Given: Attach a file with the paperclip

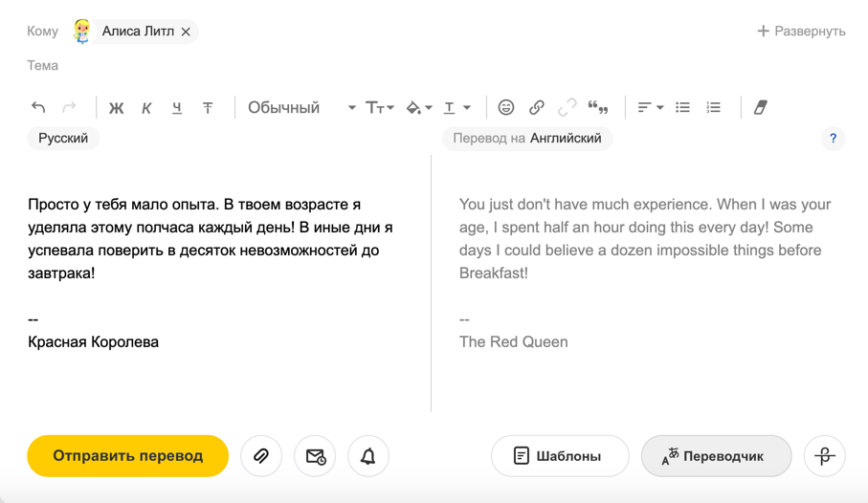Looking at the screenshot, I should pyautogui.click(x=261, y=456).
